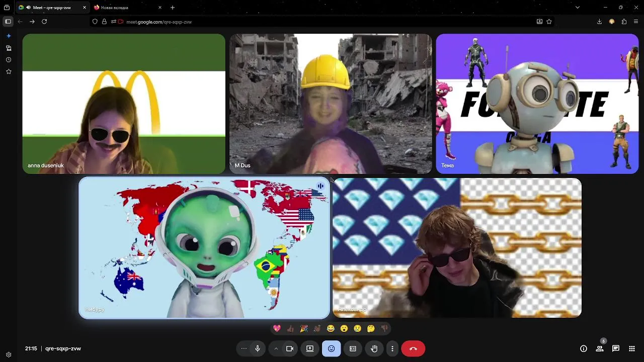Open the activities grid icon

pos(632,348)
